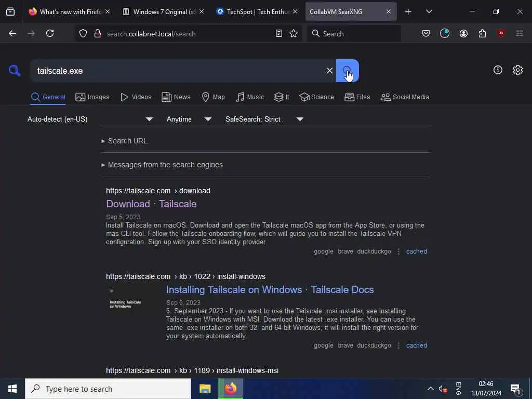Screen dimensions: 532x399
Task: Click the install-windows-msi result URL
Action: click(x=192, y=370)
